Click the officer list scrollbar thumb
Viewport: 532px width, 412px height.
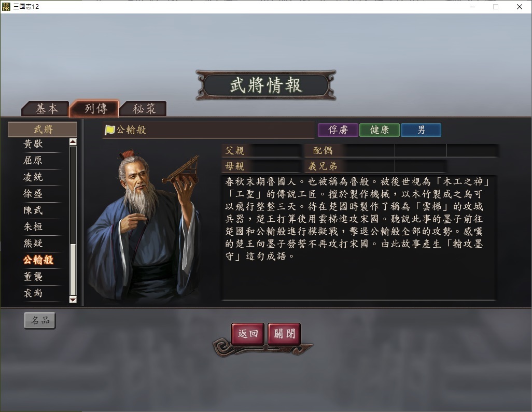point(73,269)
